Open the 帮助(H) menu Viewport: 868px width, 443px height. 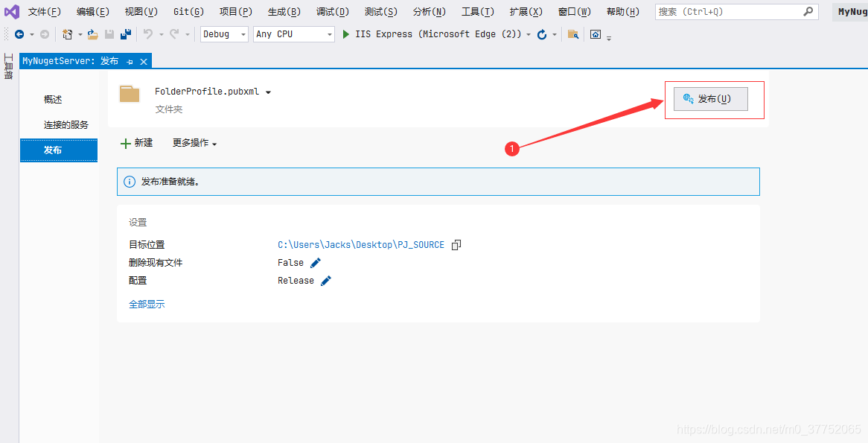[623, 12]
